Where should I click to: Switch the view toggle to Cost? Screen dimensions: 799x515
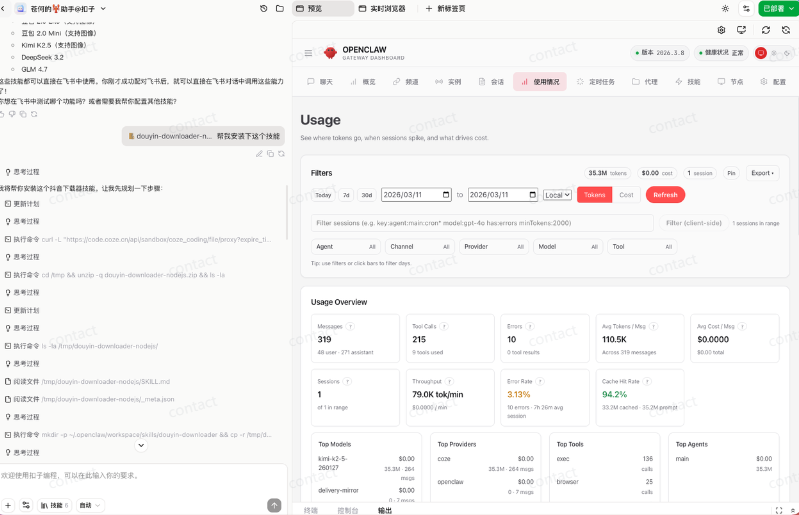(x=626, y=195)
